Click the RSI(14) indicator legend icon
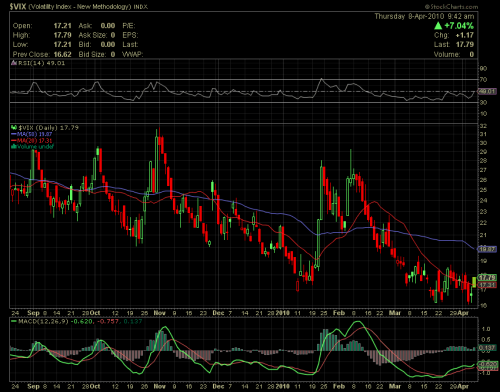 (14, 63)
